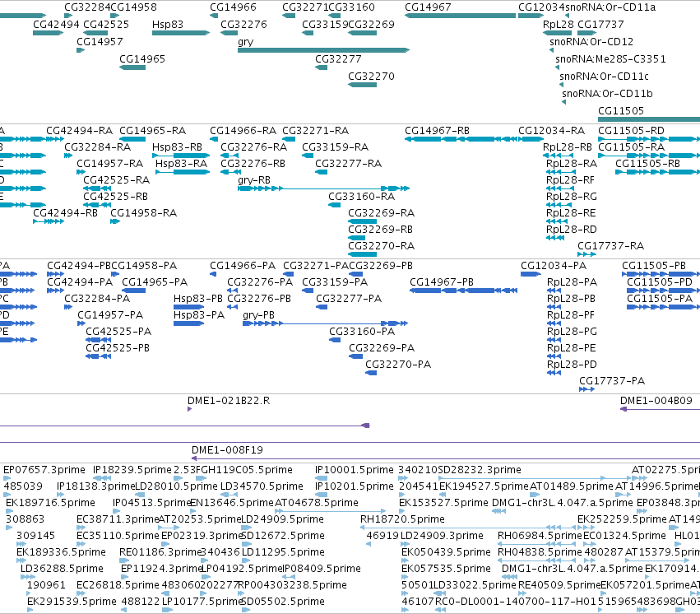Click the snoRNA:Or-CD11c label
This screenshot has width=700, height=614.
(604, 77)
